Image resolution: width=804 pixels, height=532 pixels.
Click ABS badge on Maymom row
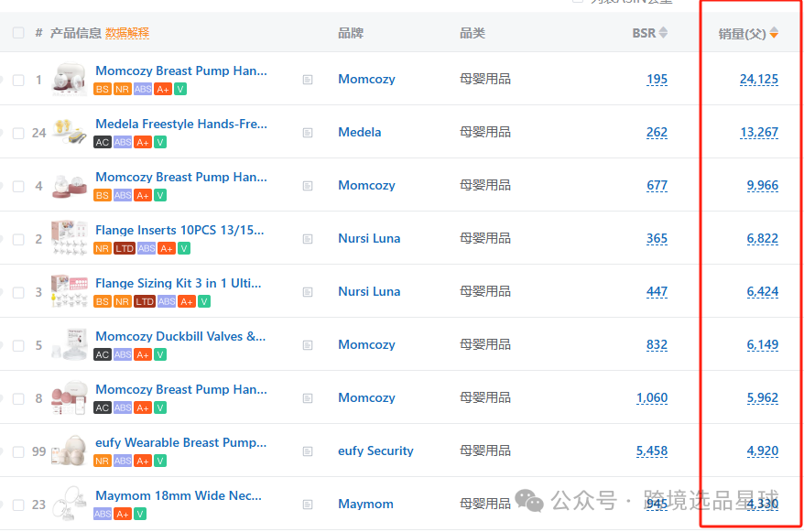[103, 514]
